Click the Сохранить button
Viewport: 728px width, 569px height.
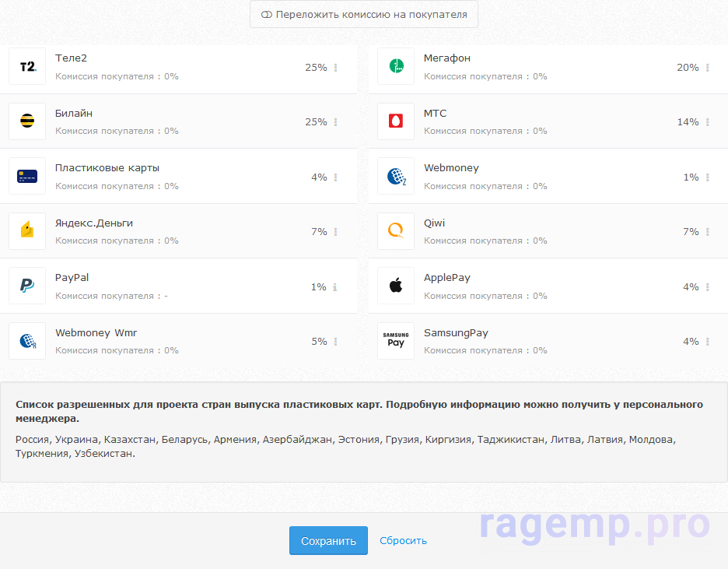328,541
